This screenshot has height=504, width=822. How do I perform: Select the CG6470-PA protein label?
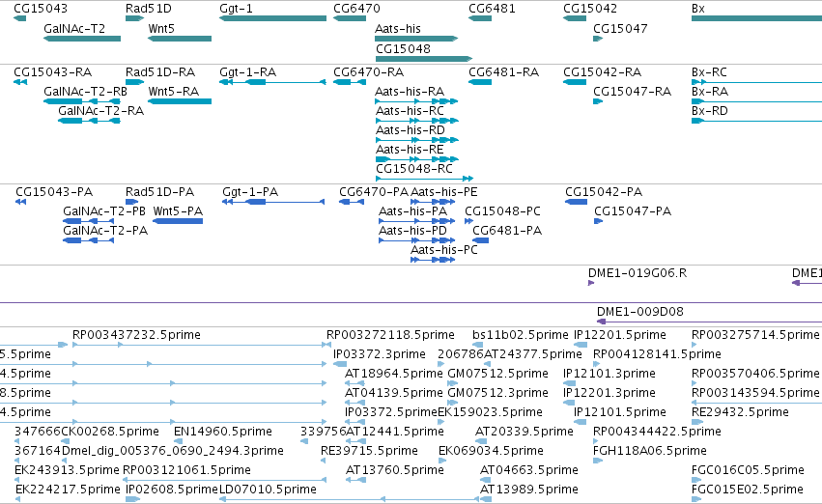coord(374,192)
